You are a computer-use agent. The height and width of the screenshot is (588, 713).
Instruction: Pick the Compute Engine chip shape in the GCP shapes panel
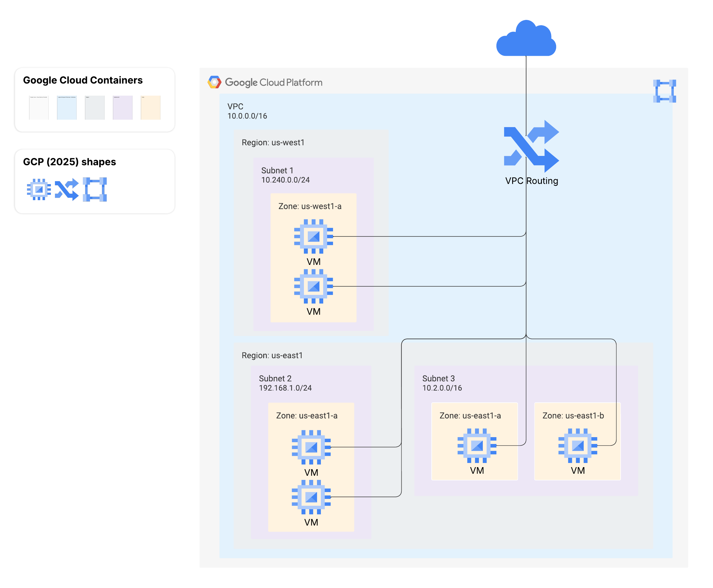point(39,189)
